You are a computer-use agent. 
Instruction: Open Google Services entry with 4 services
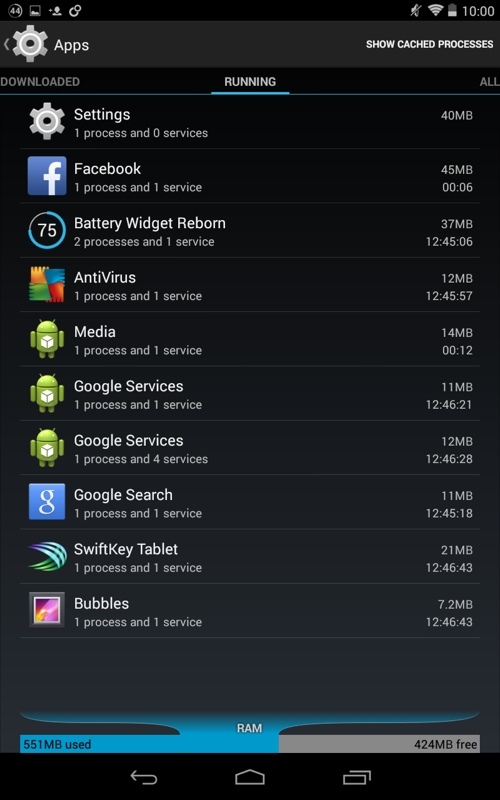click(250, 448)
